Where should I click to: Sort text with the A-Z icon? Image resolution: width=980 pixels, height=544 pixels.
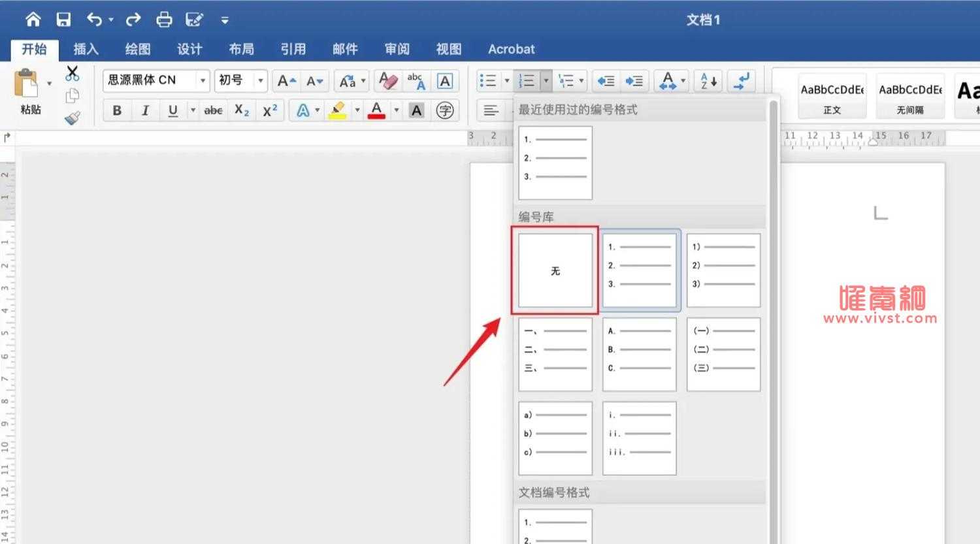point(708,81)
